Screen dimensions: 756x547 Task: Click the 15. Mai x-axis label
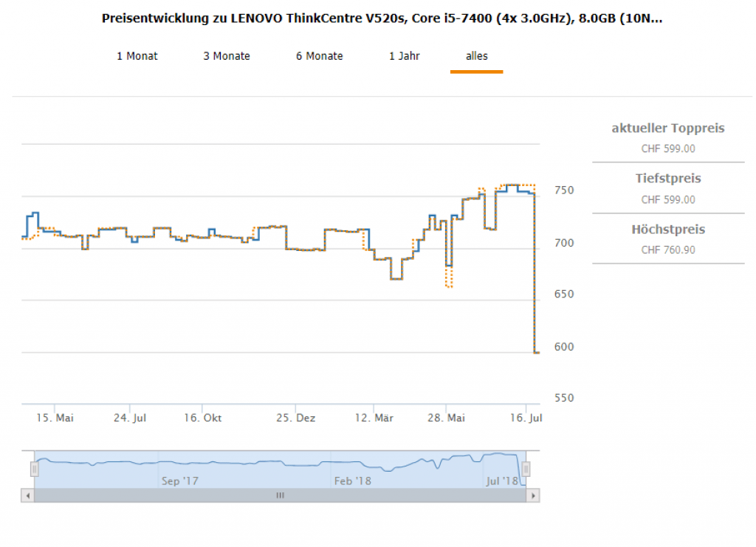coord(55,418)
